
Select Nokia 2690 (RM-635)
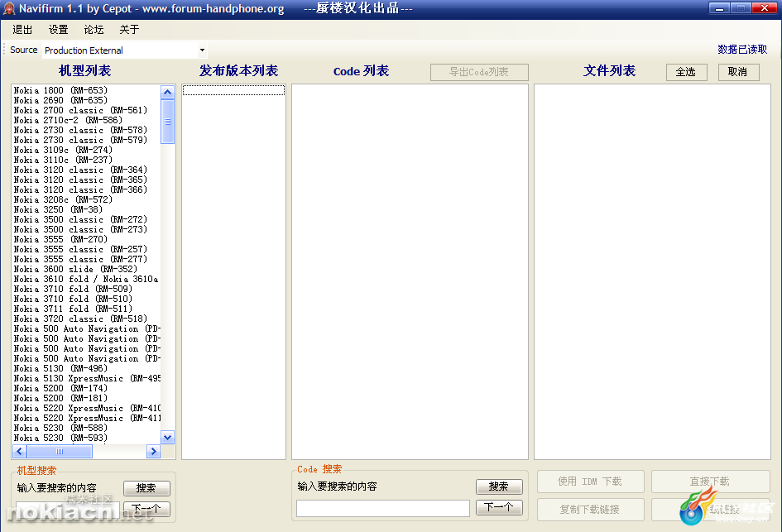[61, 100]
